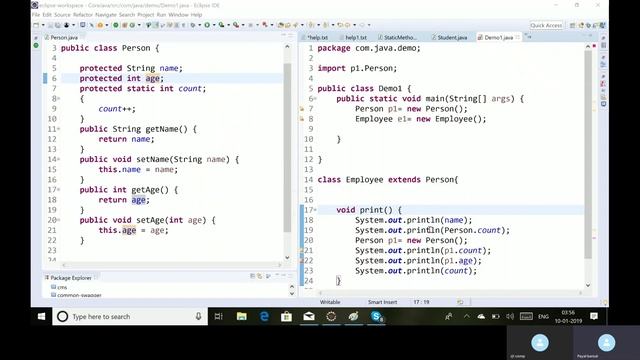Click 'import p1.Person;' statement

[357, 68]
